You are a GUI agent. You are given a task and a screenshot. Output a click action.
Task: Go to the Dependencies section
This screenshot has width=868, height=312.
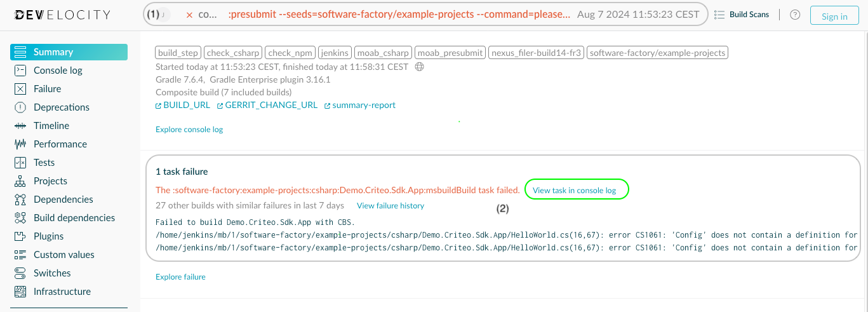pos(63,200)
